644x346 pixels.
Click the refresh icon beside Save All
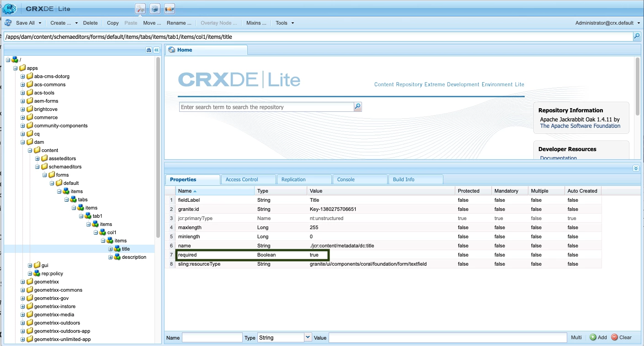pos(8,23)
